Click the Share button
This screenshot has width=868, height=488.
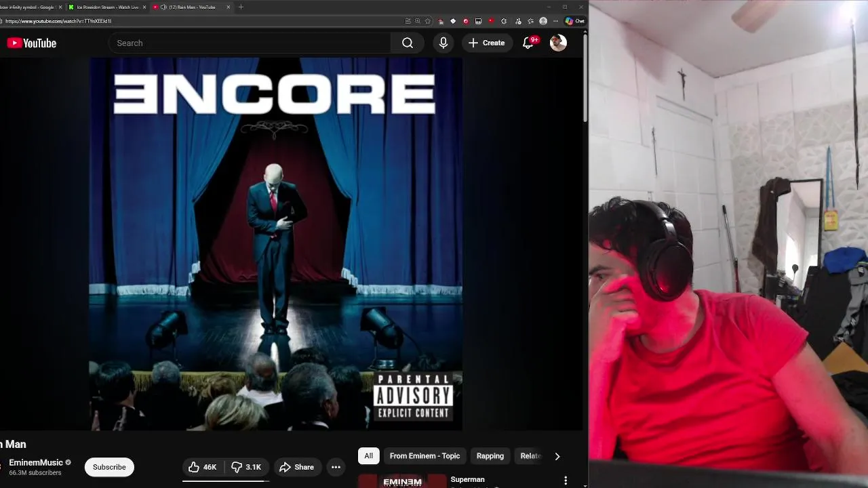pos(297,467)
